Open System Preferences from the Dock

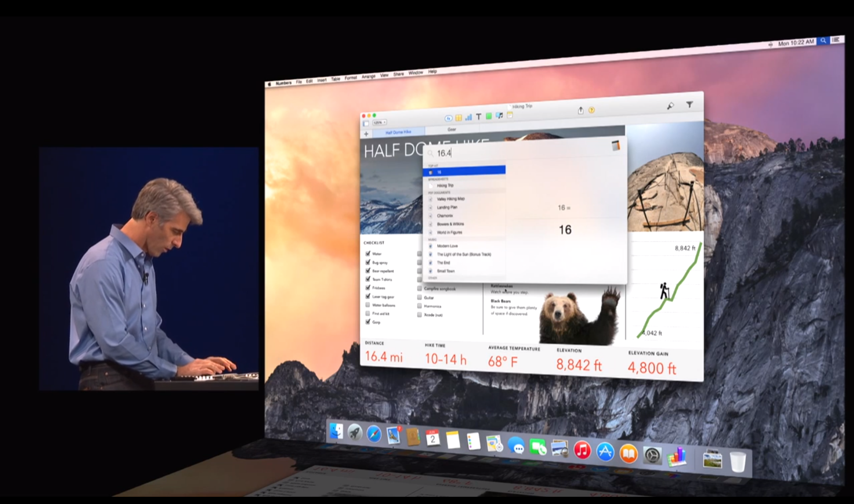pos(652,456)
